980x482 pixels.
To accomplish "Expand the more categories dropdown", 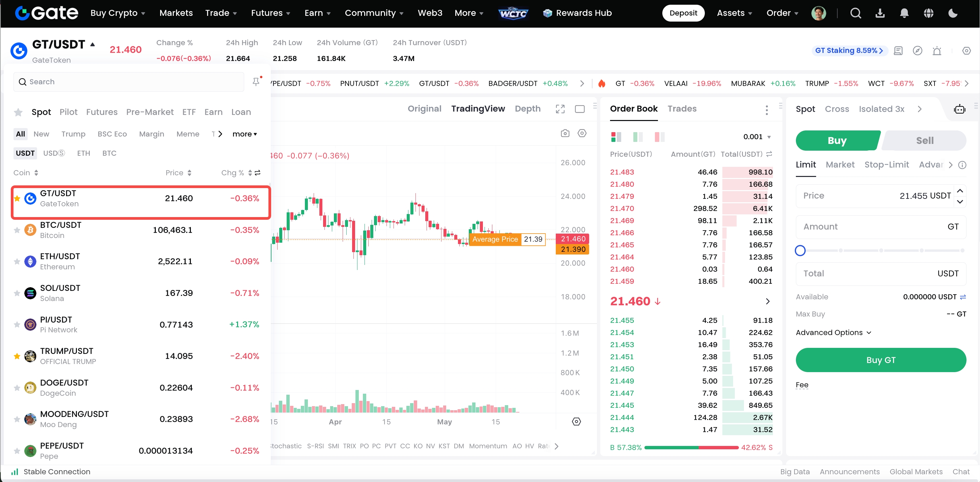I will click(244, 134).
